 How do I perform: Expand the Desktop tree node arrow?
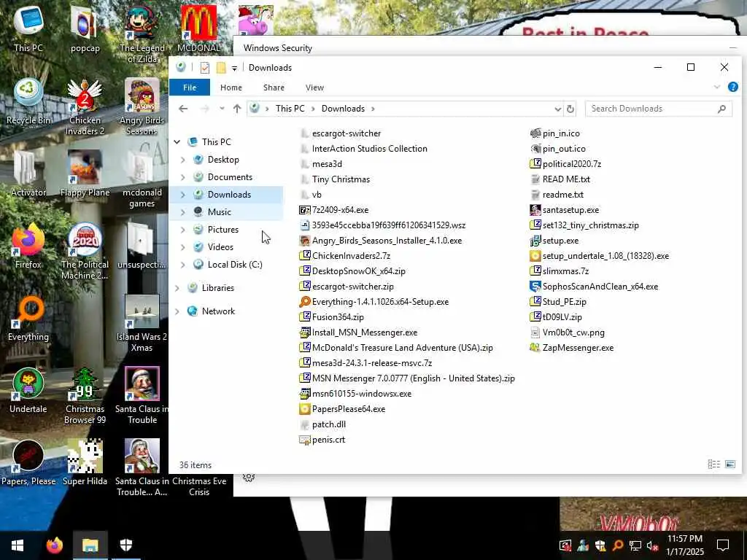tap(183, 160)
